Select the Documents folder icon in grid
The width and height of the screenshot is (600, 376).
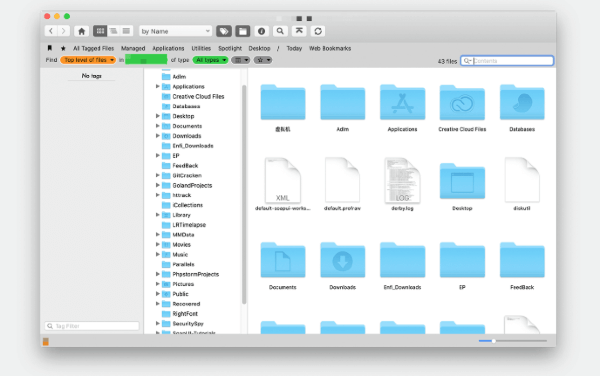point(283,260)
